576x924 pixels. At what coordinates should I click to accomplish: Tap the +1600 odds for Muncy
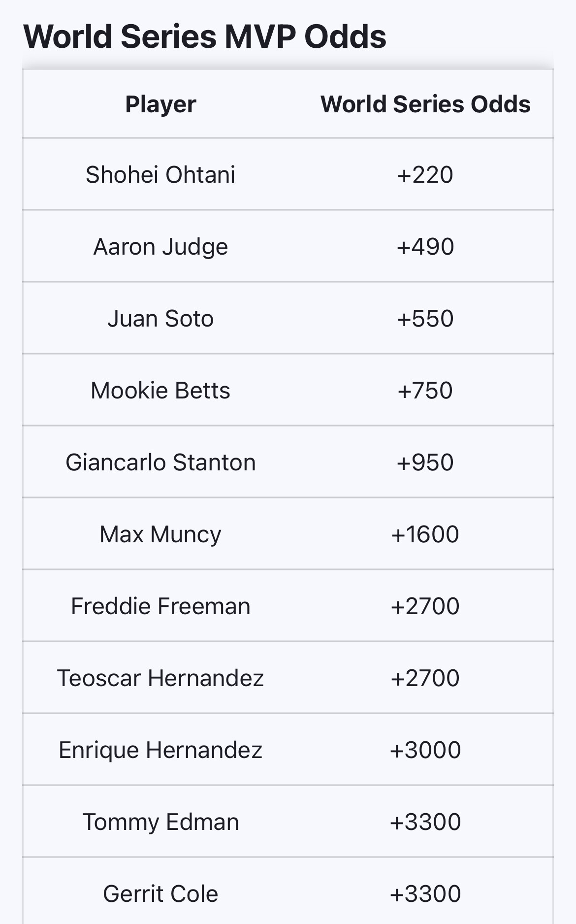pyautogui.click(x=425, y=534)
